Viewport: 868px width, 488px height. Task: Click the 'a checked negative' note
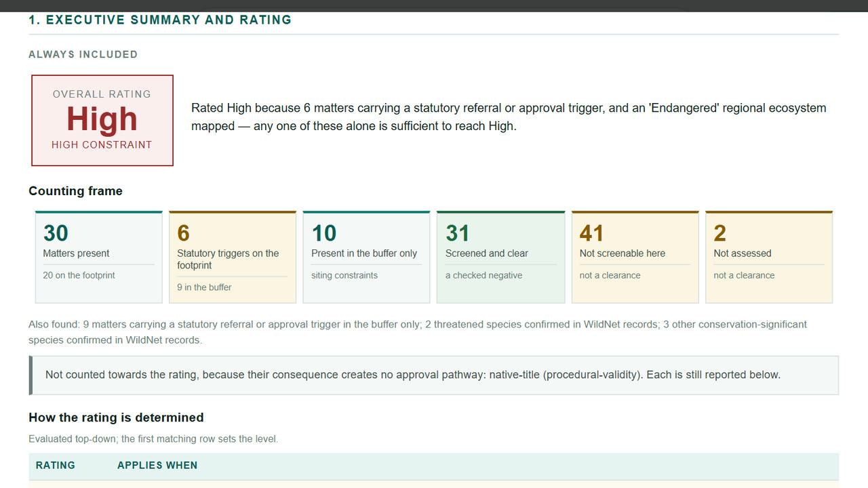tap(484, 275)
